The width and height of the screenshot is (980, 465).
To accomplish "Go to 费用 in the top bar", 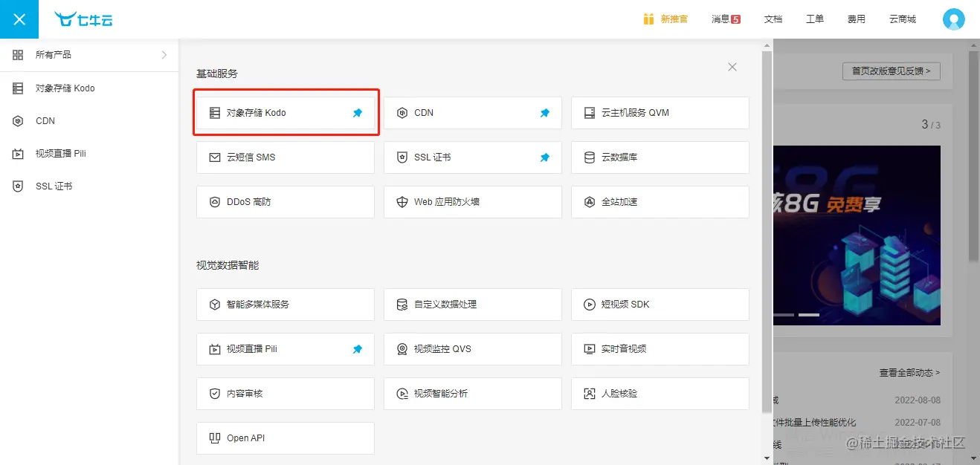I will point(856,19).
